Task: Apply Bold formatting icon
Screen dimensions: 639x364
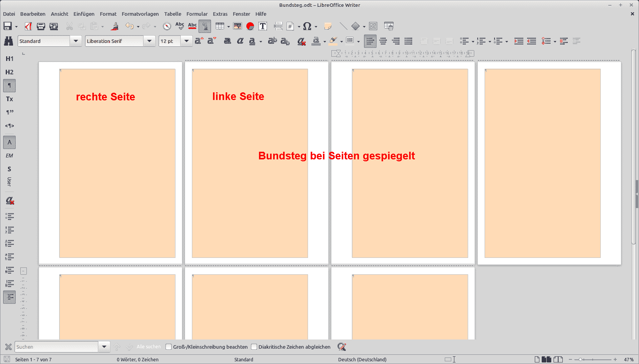Action: (x=228, y=41)
